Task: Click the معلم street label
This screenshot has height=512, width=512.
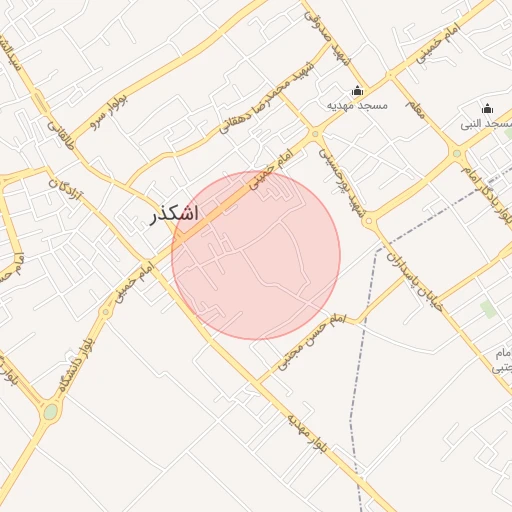Action: (415, 109)
